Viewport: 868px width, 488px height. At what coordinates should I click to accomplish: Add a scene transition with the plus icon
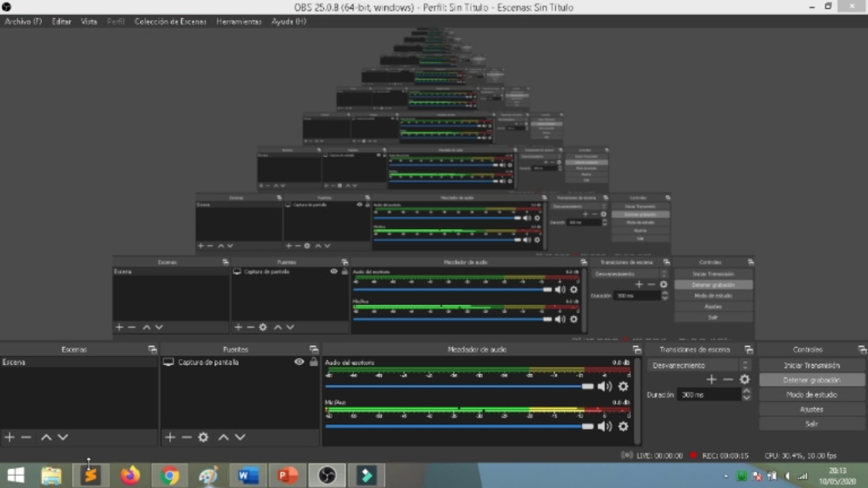point(711,380)
